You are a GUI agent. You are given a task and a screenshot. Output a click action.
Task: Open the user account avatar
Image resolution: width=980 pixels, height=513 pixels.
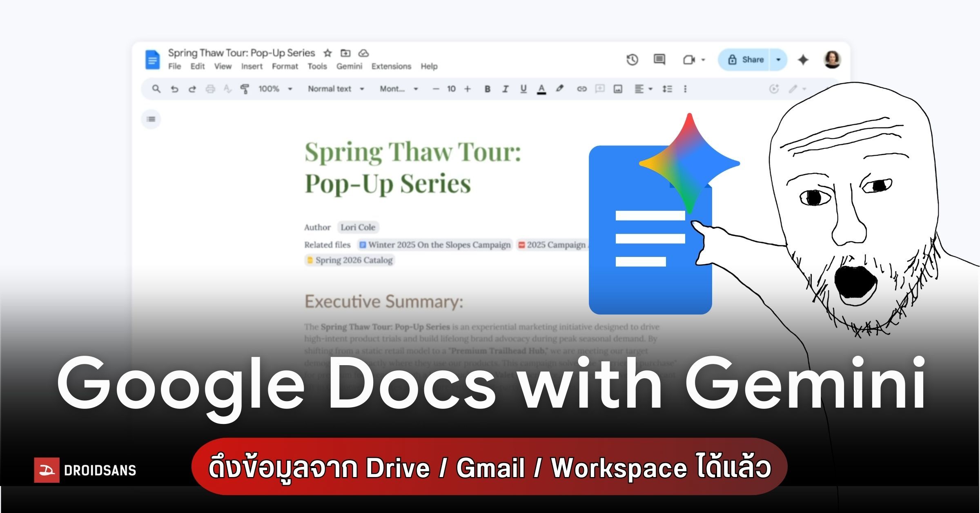point(832,60)
